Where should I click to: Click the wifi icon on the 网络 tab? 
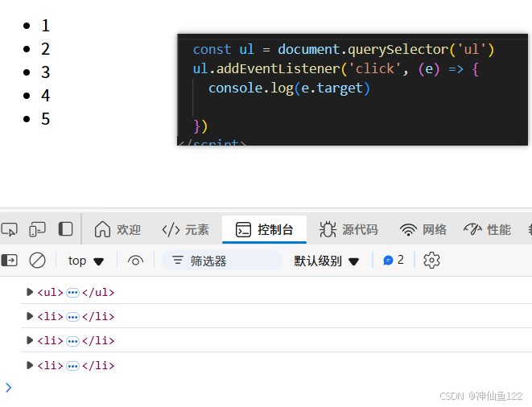[x=408, y=229]
